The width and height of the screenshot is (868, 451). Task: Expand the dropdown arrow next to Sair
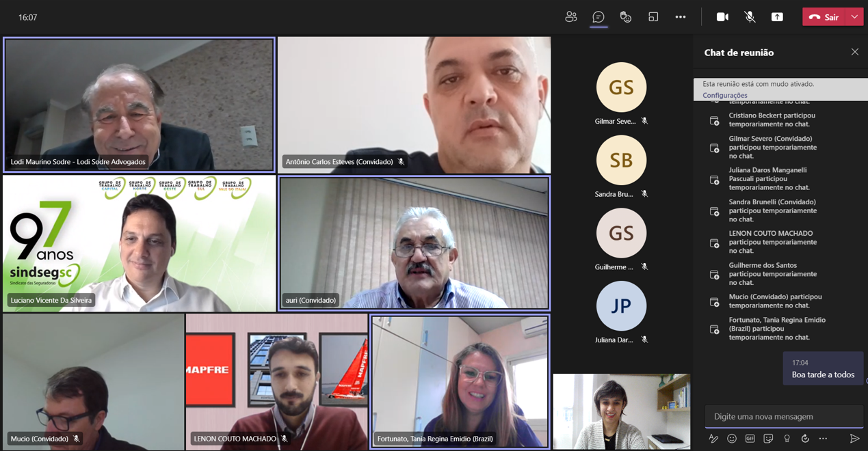point(854,17)
